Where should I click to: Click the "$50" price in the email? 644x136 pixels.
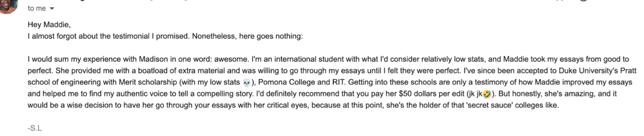coord(405,94)
